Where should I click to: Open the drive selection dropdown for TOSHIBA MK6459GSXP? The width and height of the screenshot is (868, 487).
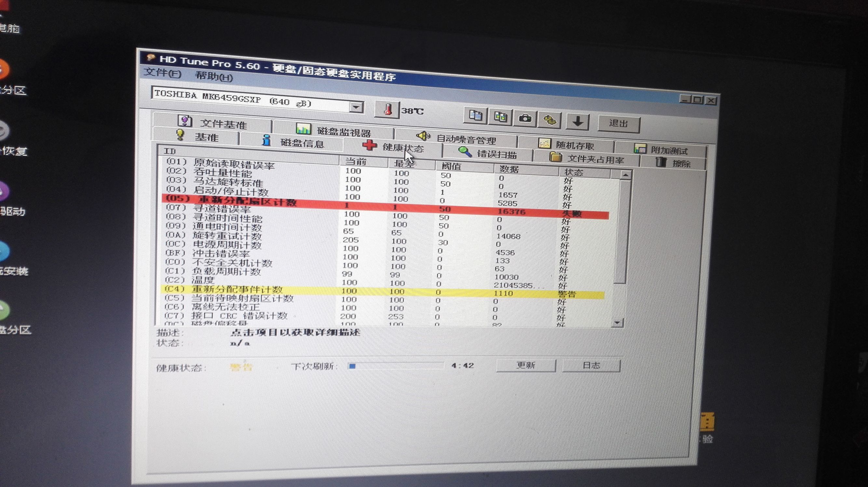coord(357,107)
